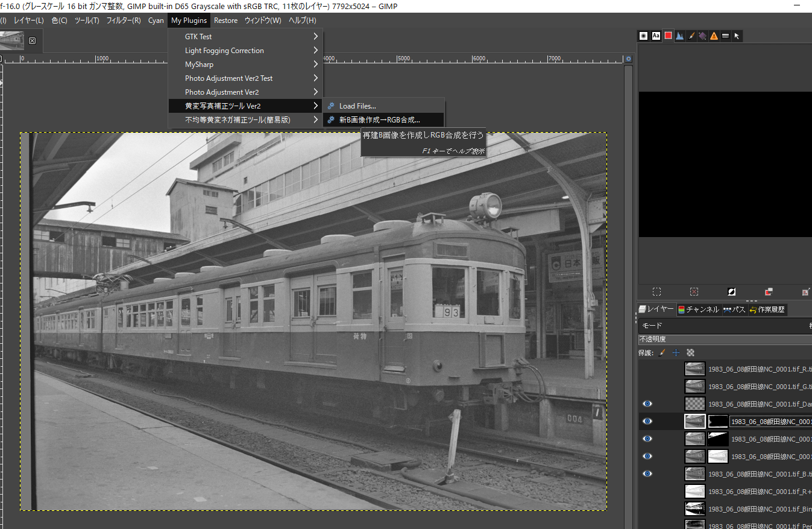Image resolution: width=812 pixels, height=529 pixels.
Task: Hide the layer with the white-triangle mask
Action: point(647,439)
